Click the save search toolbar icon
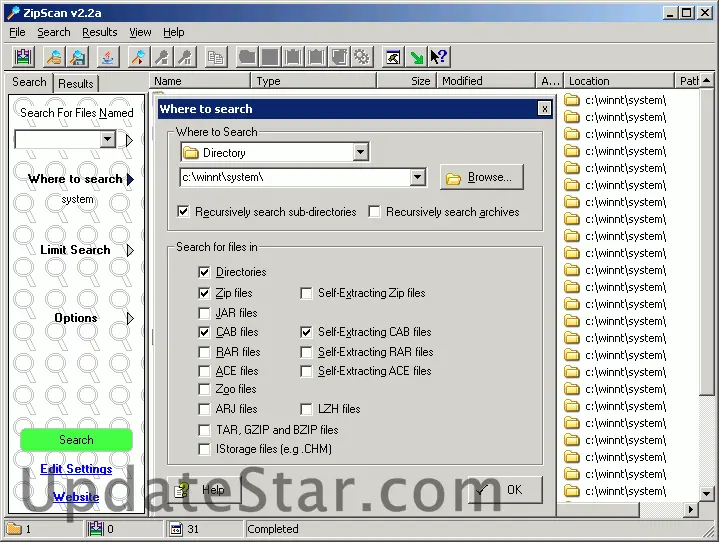This screenshot has width=719, height=542. (77, 57)
